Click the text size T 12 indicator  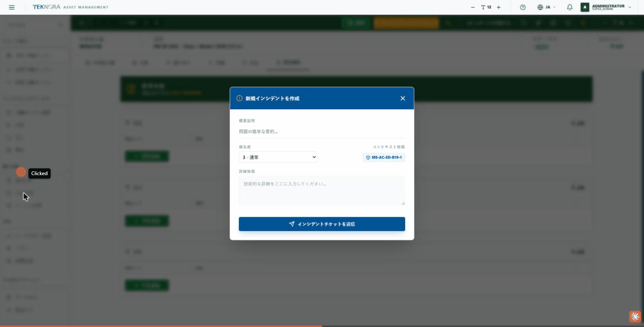pos(486,7)
